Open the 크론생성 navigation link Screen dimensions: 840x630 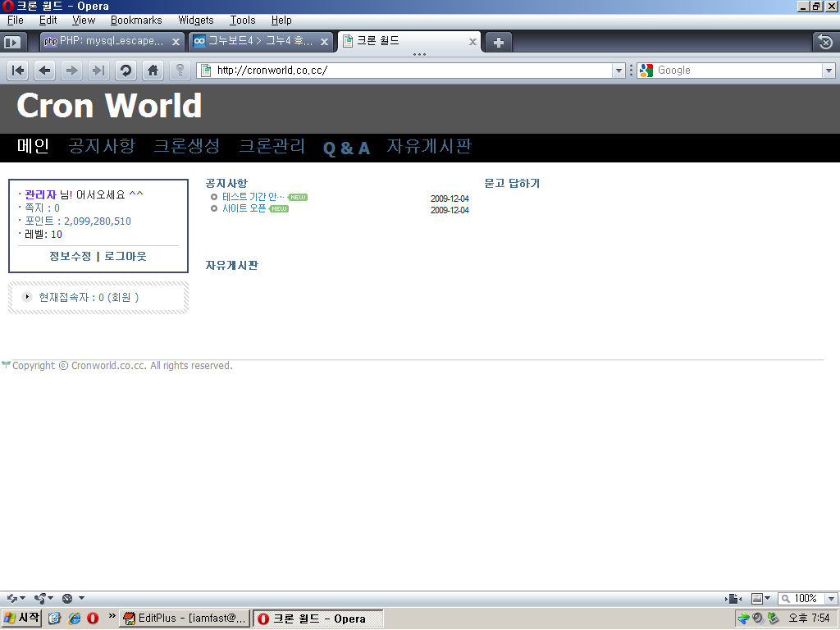(186, 147)
